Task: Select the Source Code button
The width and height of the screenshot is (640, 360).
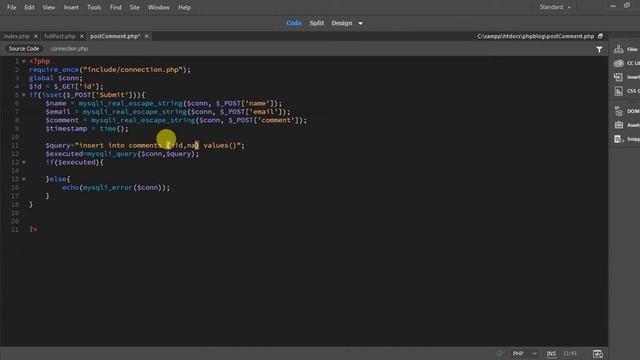Action: 24,49
